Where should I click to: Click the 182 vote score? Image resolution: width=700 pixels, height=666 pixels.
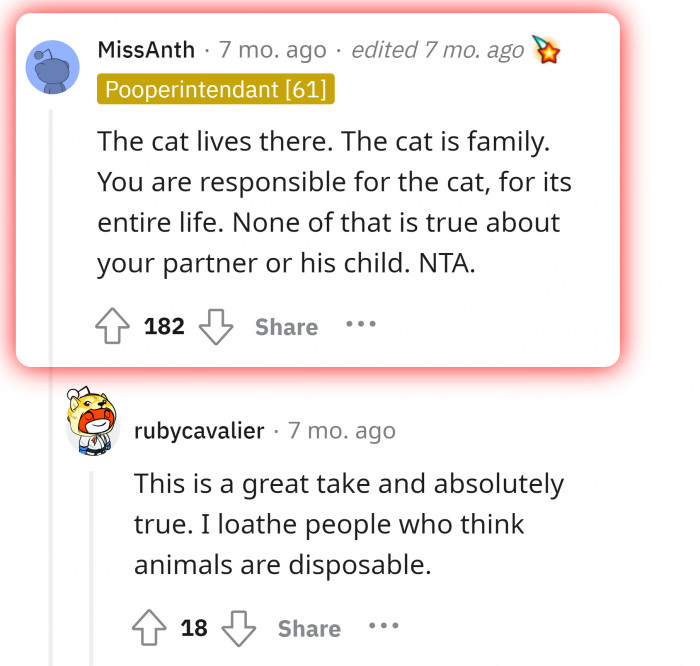click(164, 326)
